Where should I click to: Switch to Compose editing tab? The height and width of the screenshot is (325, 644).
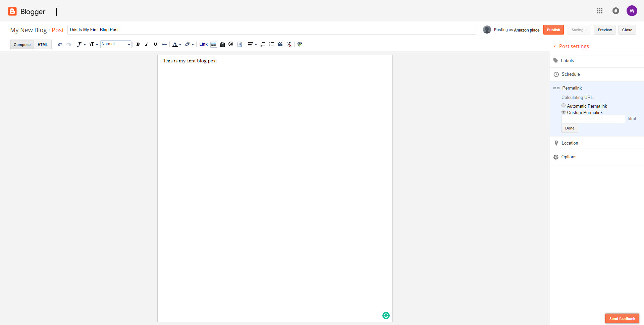coord(22,45)
